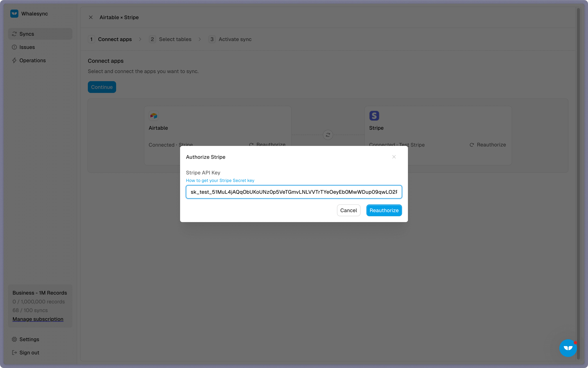Click the Continue button
588x368 pixels.
click(x=102, y=87)
